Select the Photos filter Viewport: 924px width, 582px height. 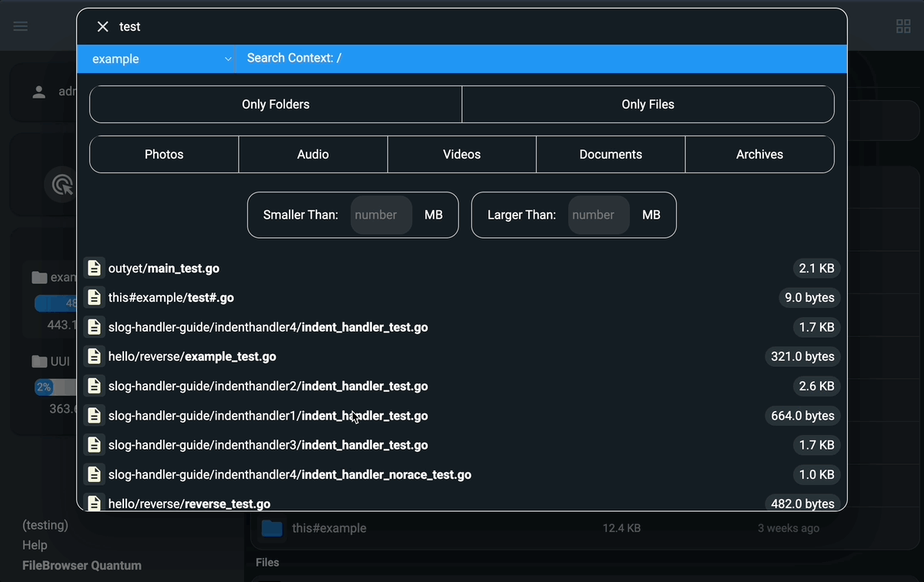pos(163,154)
